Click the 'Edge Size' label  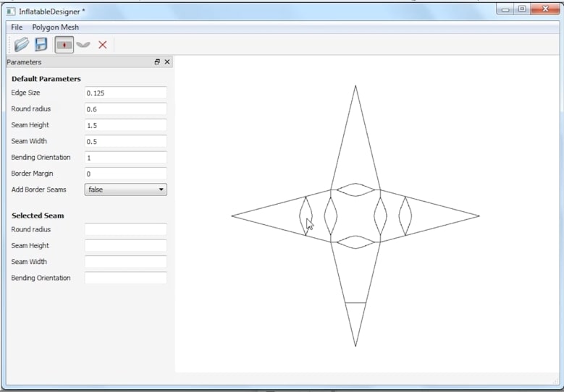[25, 93]
